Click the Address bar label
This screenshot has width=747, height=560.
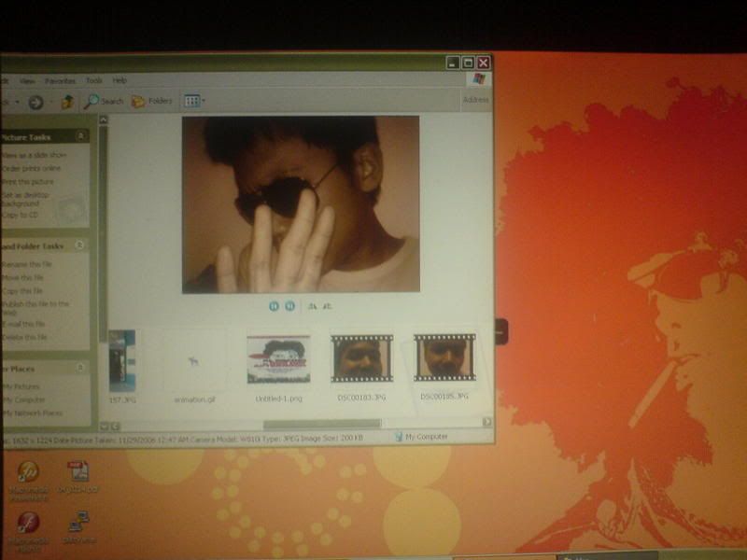(x=475, y=100)
